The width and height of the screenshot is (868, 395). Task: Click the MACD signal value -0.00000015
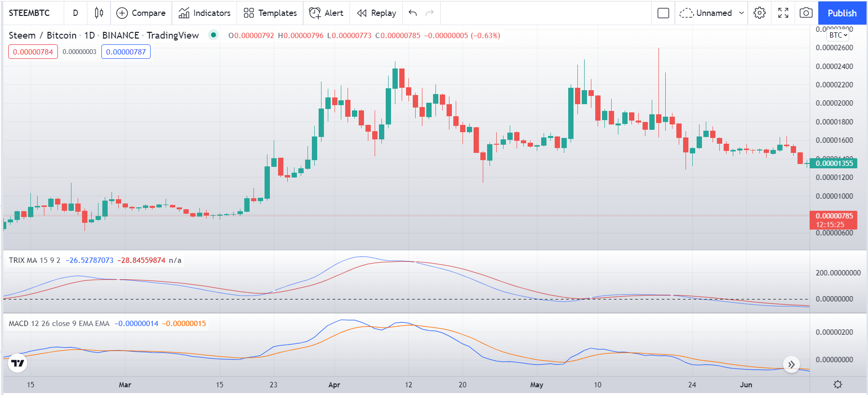tap(184, 324)
